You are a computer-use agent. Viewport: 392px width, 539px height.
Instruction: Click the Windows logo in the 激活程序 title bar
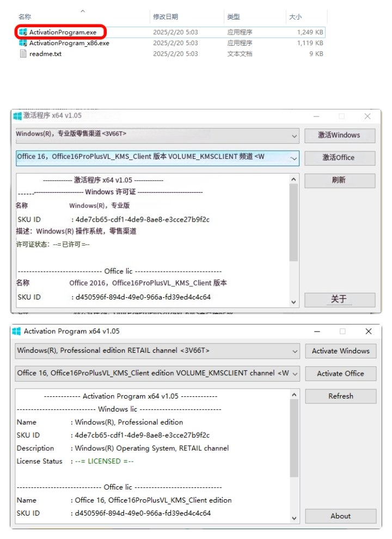pos(17,116)
